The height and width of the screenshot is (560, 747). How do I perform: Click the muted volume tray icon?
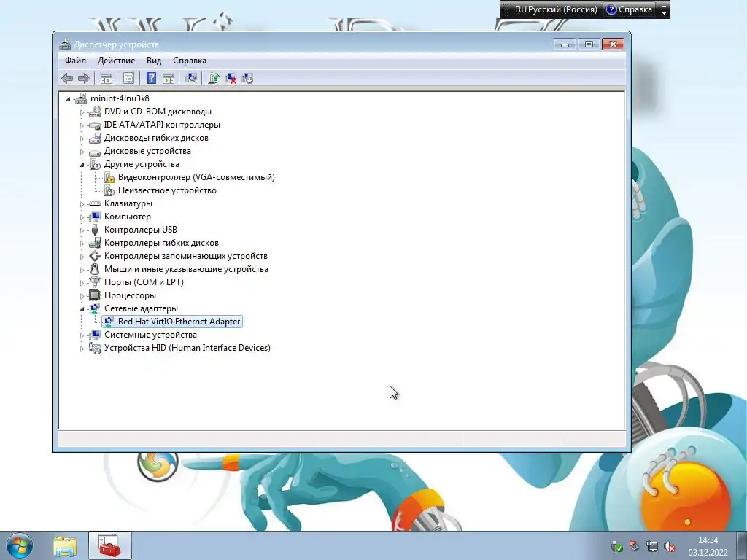[x=670, y=546]
